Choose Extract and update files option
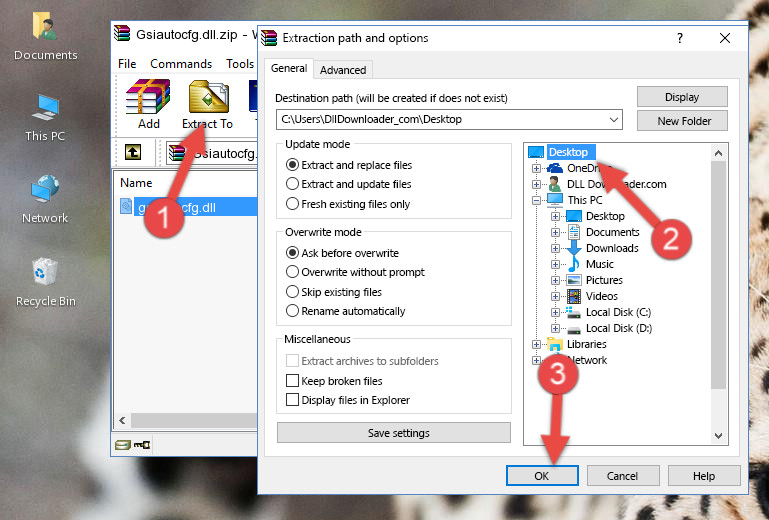Viewport: 769px width, 520px height. [292, 183]
